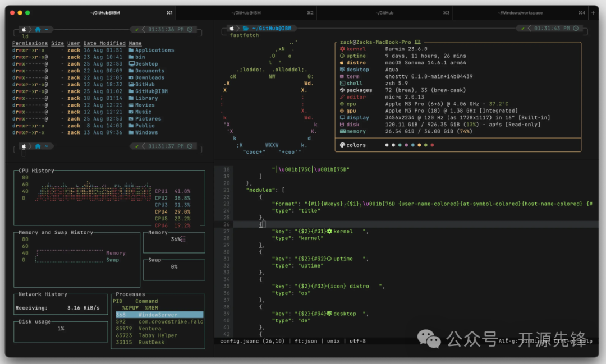Click the cpu icon in fastfetch output
The width and height of the screenshot is (606, 364).
[x=342, y=104]
